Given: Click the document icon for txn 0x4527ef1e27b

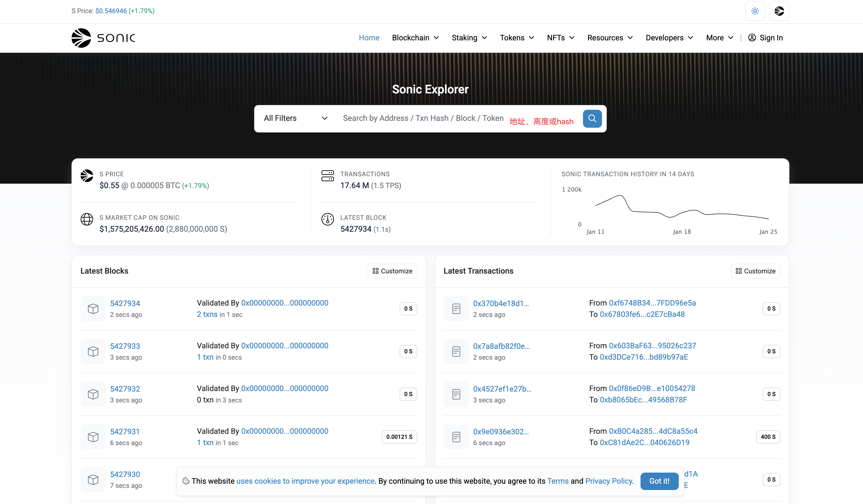Looking at the screenshot, I should coord(456,394).
